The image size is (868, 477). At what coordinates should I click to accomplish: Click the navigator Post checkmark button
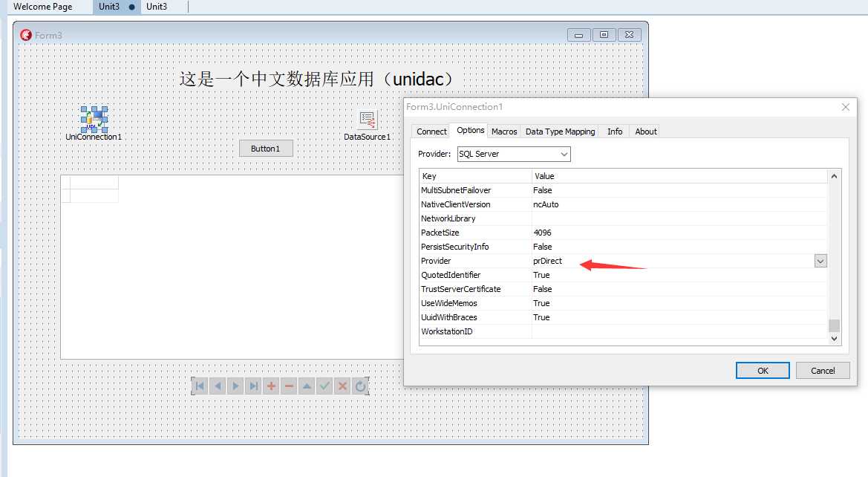(325, 386)
